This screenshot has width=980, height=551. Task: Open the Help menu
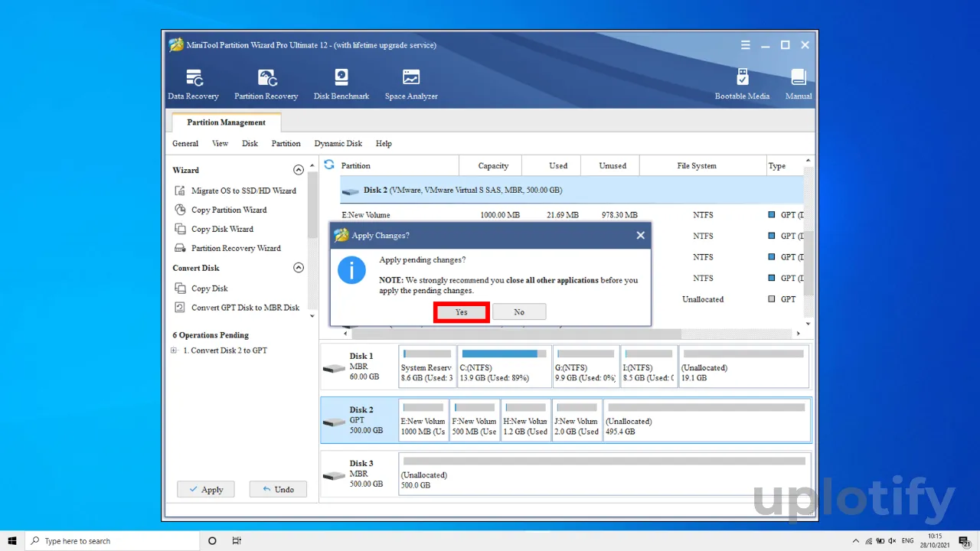(x=384, y=143)
